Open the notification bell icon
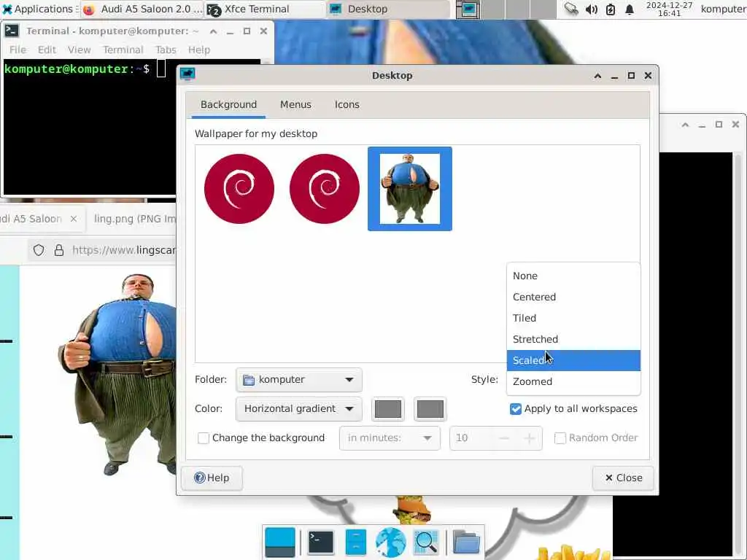 (630, 9)
